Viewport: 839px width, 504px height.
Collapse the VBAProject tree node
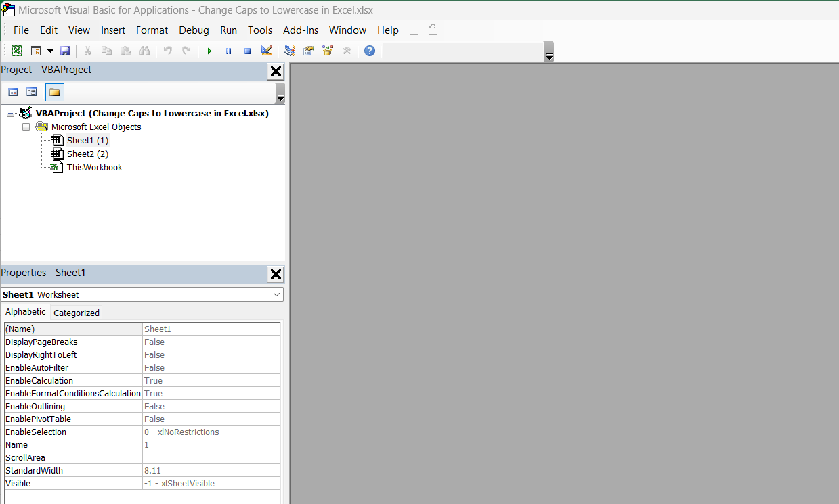click(x=10, y=114)
